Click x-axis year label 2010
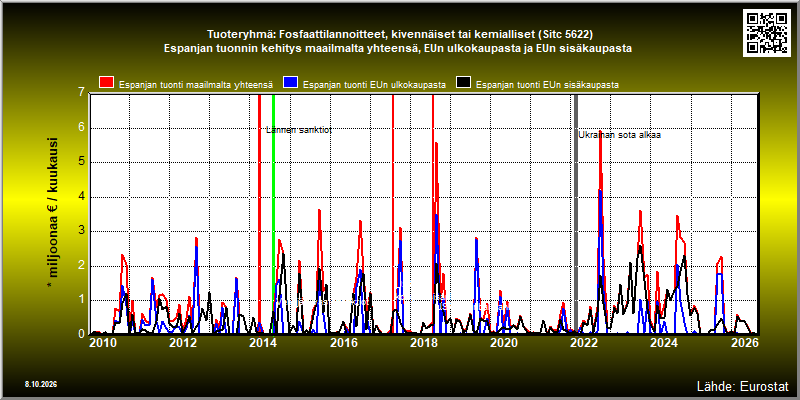 tap(102, 343)
